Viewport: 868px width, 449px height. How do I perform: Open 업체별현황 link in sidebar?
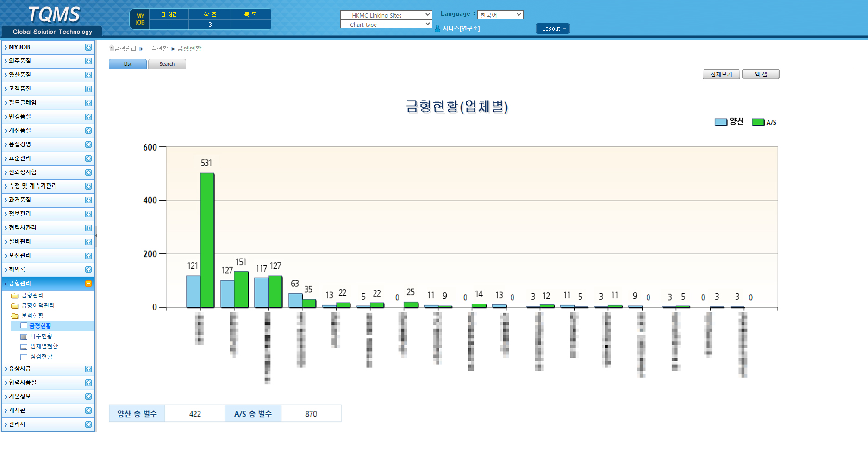tap(44, 347)
